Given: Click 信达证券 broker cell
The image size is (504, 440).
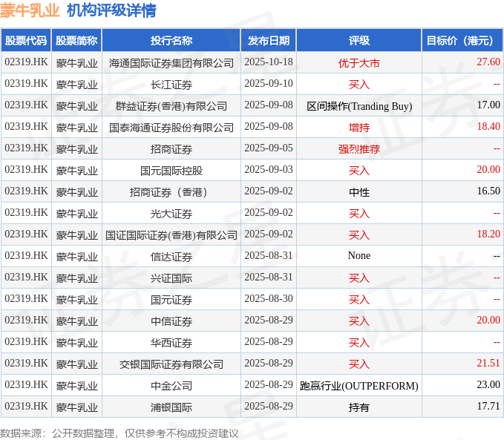Looking at the screenshot, I should click(x=171, y=257).
